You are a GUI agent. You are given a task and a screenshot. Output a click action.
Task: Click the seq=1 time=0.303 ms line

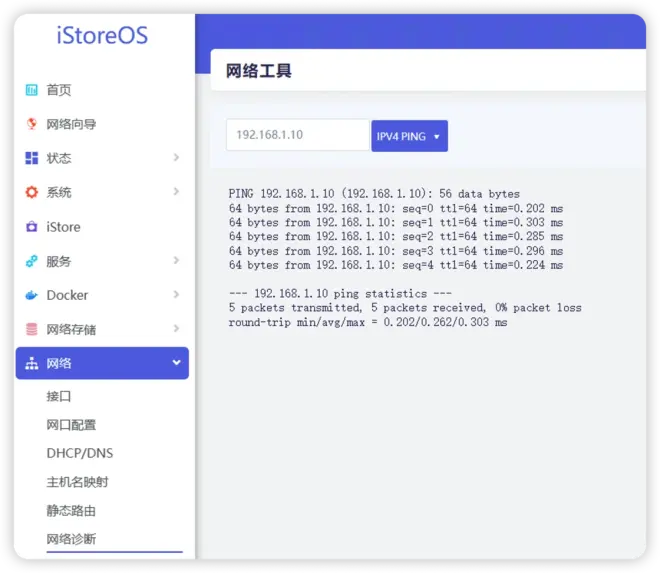(x=396, y=222)
